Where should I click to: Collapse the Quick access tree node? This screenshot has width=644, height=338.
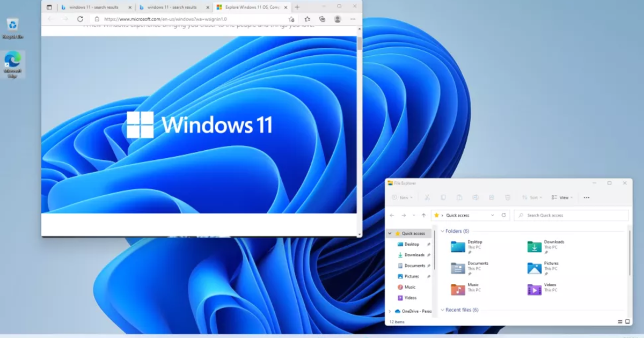pos(390,233)
